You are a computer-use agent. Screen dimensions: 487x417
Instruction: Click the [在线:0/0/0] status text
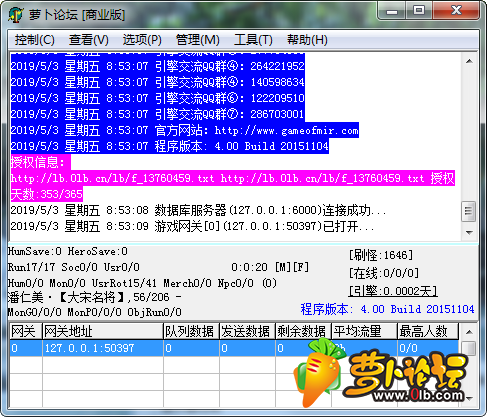tap(384, 273)
